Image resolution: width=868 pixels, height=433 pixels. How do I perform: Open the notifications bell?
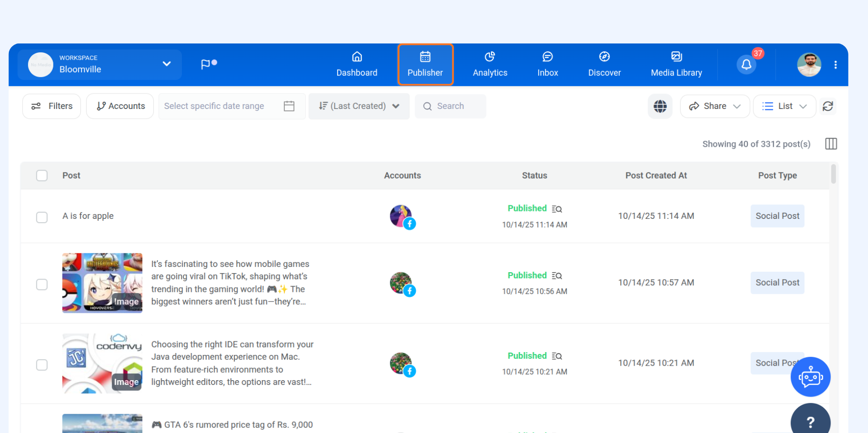(746, 65)
